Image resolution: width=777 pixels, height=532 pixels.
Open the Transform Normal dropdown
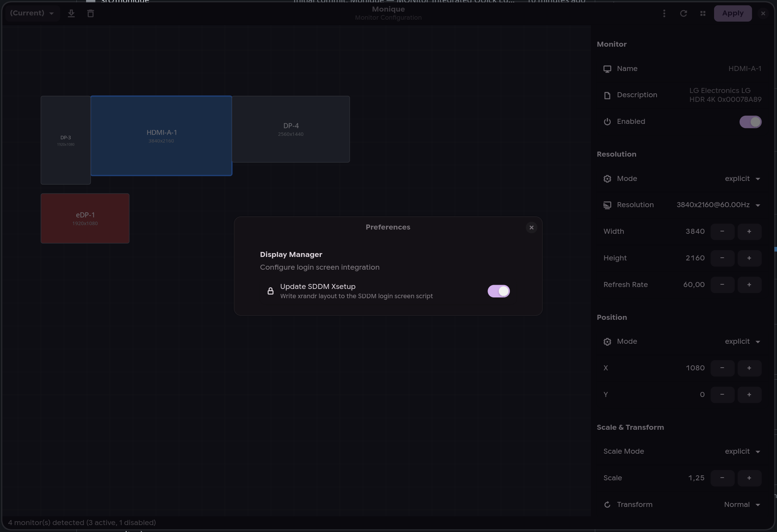[x=741, y=504]
